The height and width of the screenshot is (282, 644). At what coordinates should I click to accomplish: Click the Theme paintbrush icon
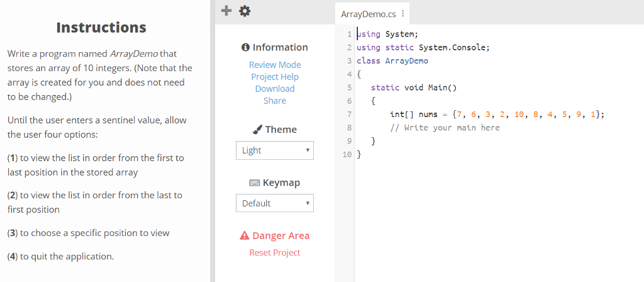pyautogui.click(x=257, y=130)
